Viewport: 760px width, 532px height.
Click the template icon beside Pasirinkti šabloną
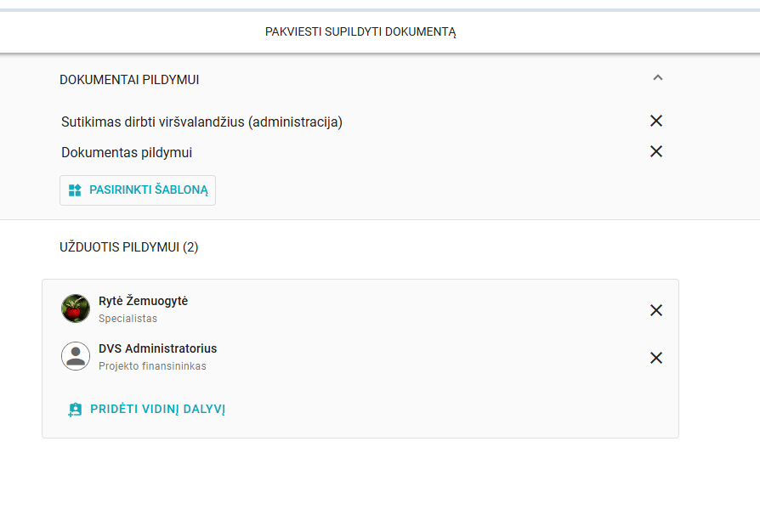tap(75, 190)
